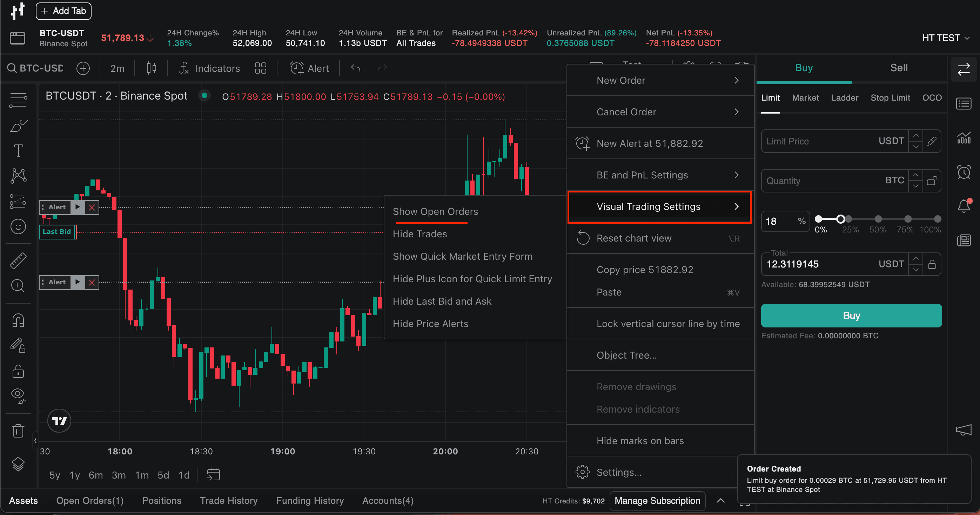The height and width of the screenshot is (515, 980).
Task: Open the trend line tools
Action: pos(18,100)
